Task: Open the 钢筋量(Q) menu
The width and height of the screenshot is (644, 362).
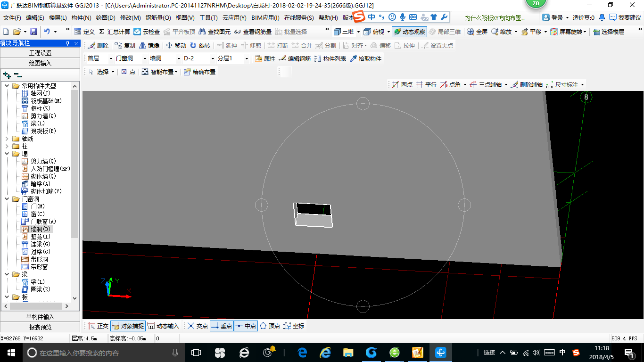Action: point(158,18)
